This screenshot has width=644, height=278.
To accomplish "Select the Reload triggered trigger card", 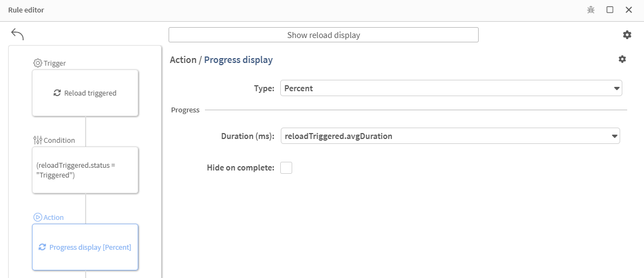I will [x=85, y=93].
